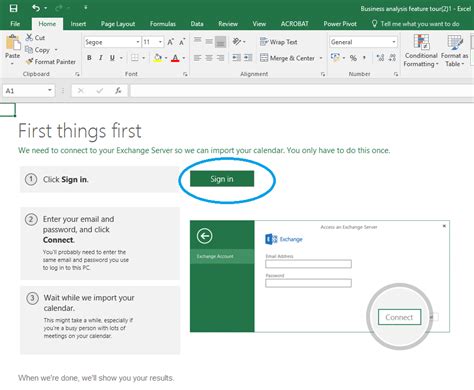Align text left
This screenshot has height=390, width=474.
(x=198, y=58)
